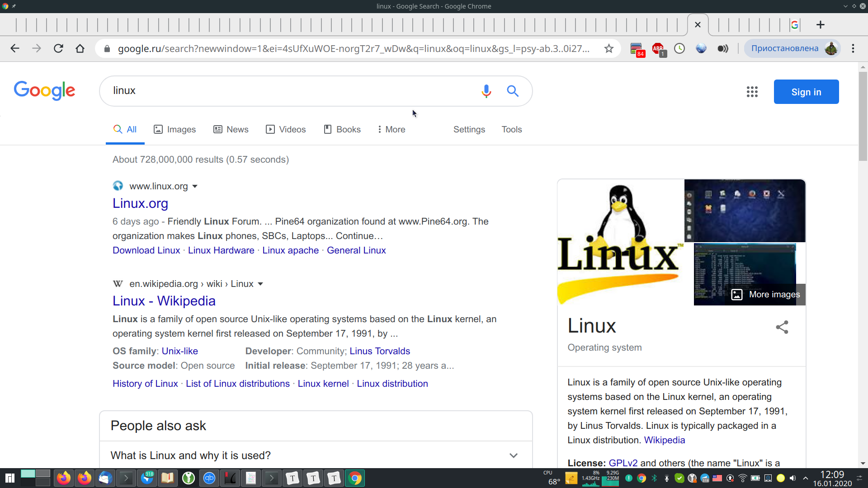Open a new browser tab with plus

click(x=821, y=24)
